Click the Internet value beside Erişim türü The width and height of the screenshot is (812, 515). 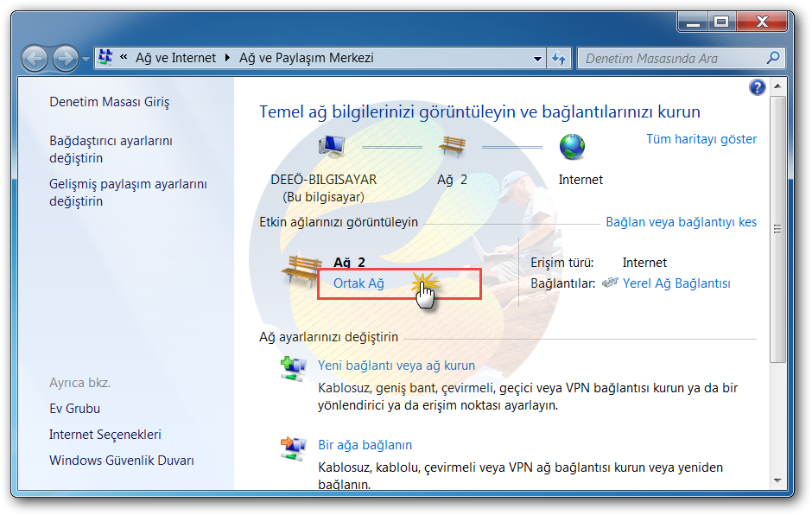[644, 263]
